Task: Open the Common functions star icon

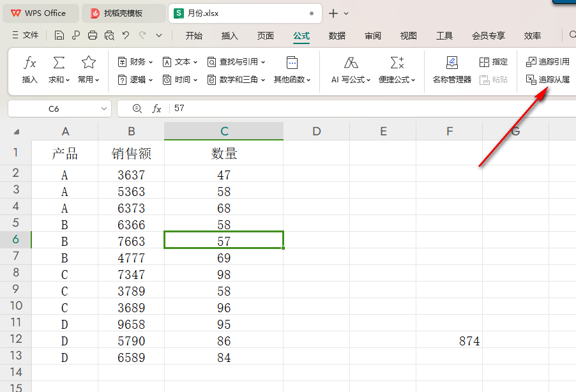Action: (x=89, y=63)
